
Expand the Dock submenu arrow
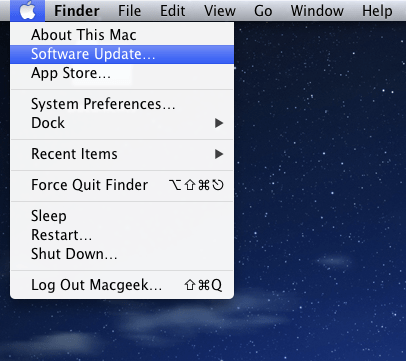click(219, 123)
